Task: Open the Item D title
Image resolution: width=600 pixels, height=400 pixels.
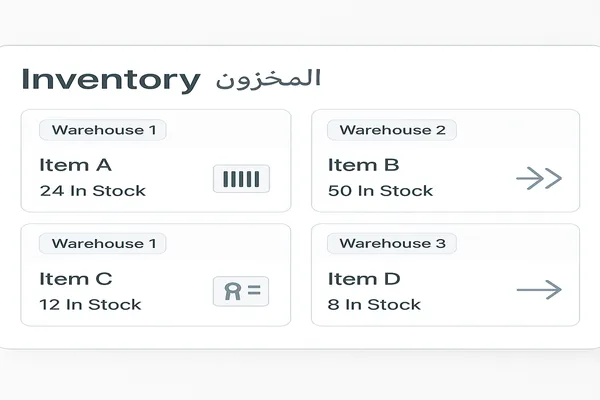Action: (365, 278)
